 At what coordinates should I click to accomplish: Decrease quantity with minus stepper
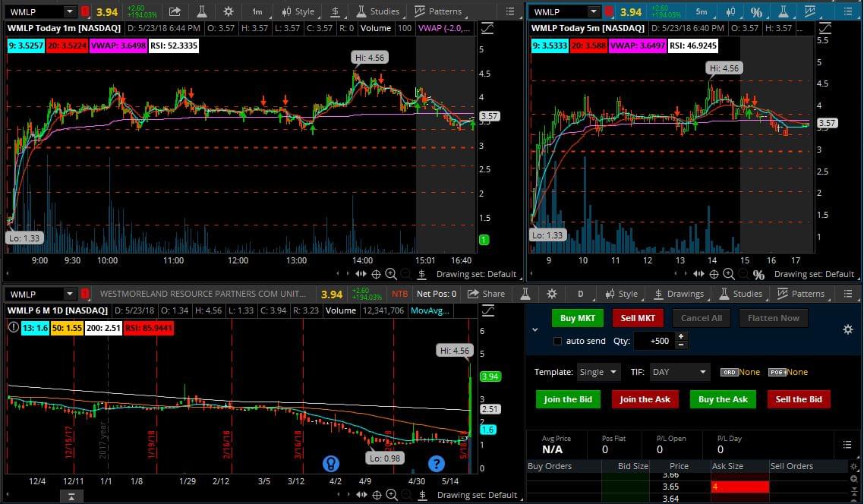coord(681,345)
